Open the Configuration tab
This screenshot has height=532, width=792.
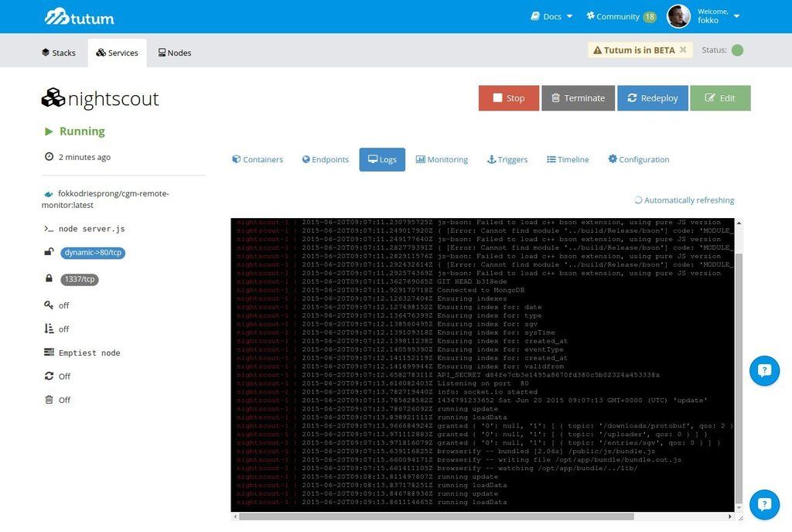coord(638,159)
